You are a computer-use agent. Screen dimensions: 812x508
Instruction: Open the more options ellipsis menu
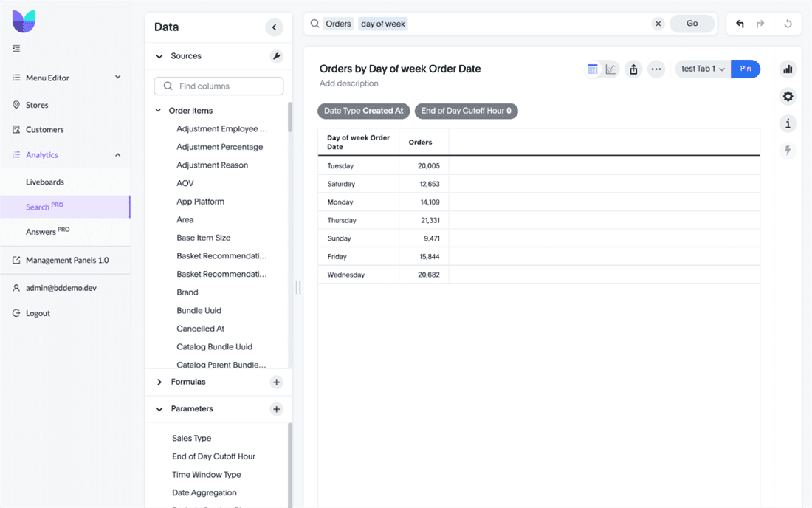[656, 69]
